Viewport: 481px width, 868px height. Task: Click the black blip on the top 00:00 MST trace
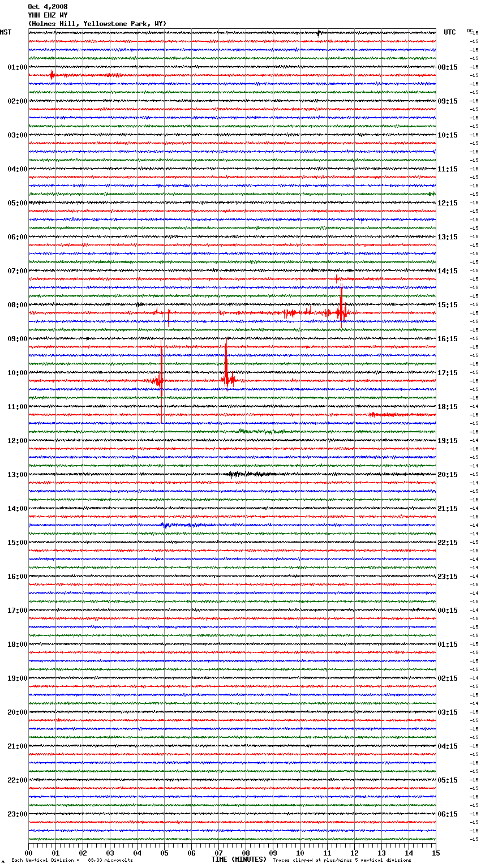pyautogui.click(x=319, y=33)
